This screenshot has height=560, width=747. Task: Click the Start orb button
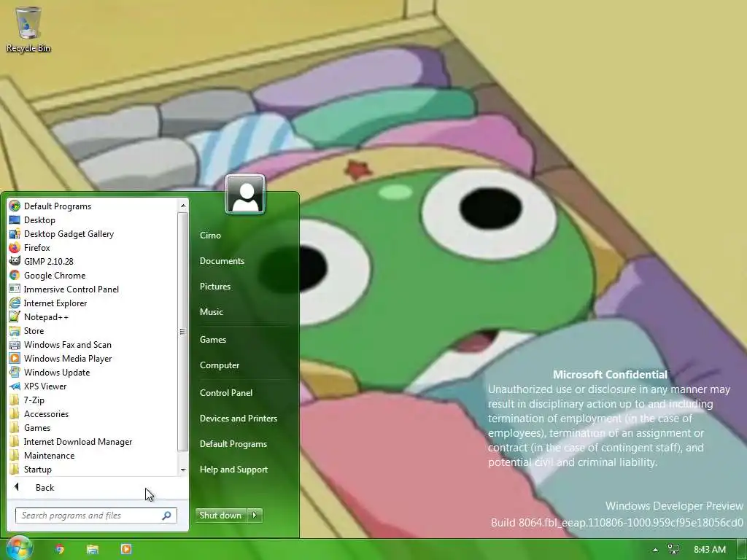(19, 548)
